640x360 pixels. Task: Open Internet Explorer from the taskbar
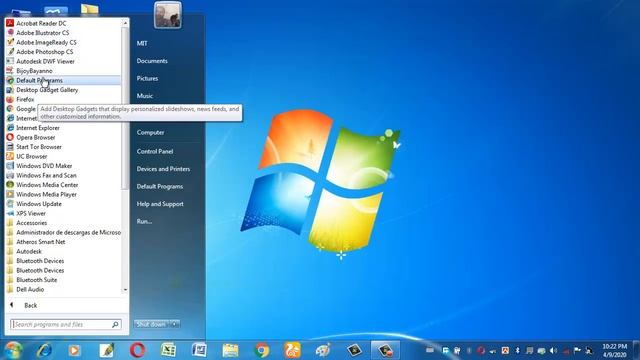coord(44,350)
